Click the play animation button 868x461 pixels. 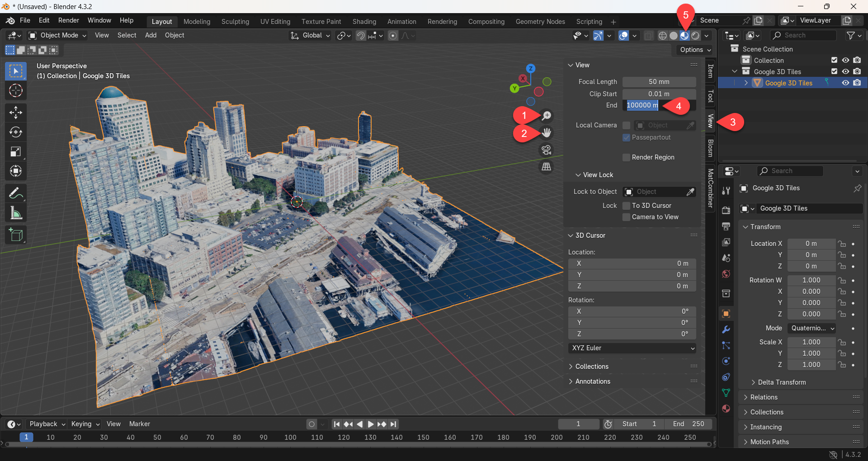click(x=371, y=424)
